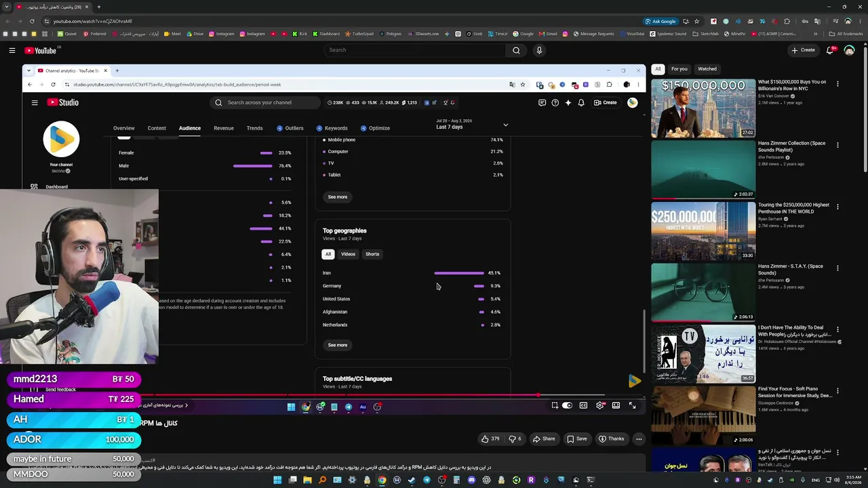Click See more under Top geographies
The height and width of the screenshot is (488, 868).
338,345
